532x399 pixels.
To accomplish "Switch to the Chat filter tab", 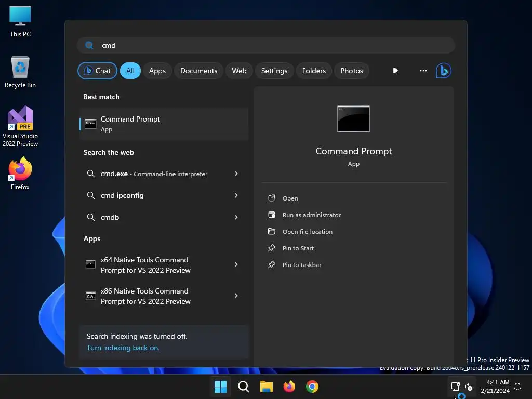I will pyautogui.click(x=97, y=71).
